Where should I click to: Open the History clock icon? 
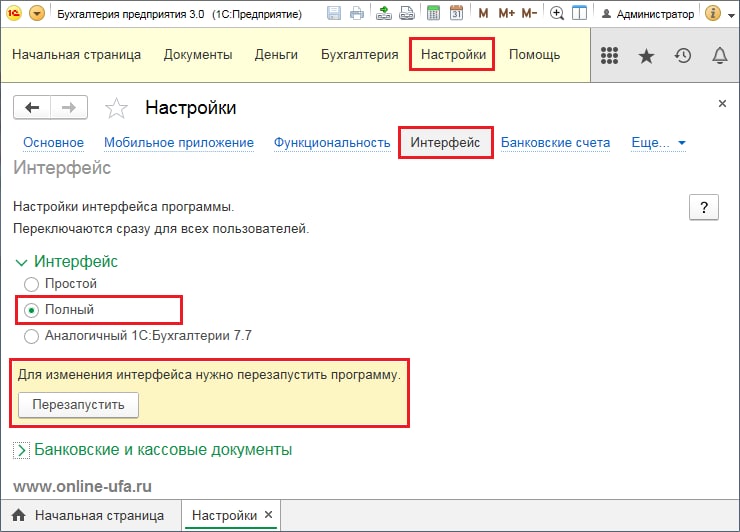pyautogui.click(x=682, y=56)
